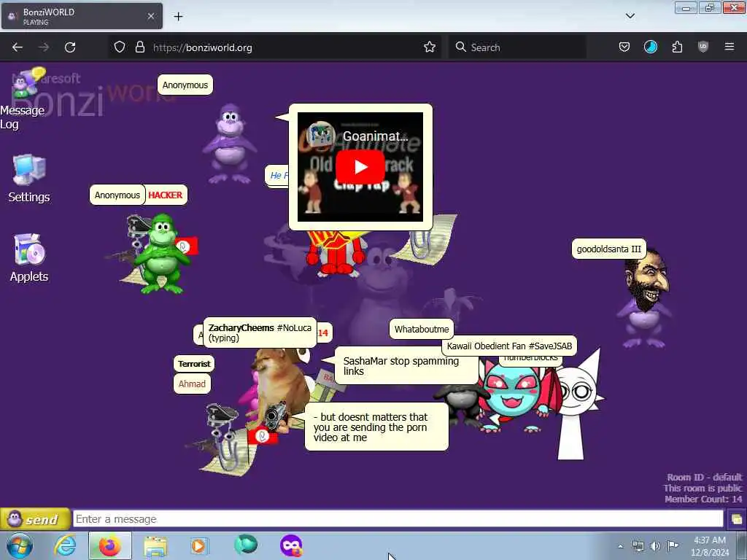Select the BonziWORLD tab
This screenshot has height=560, width=747.
click(82, 16)
